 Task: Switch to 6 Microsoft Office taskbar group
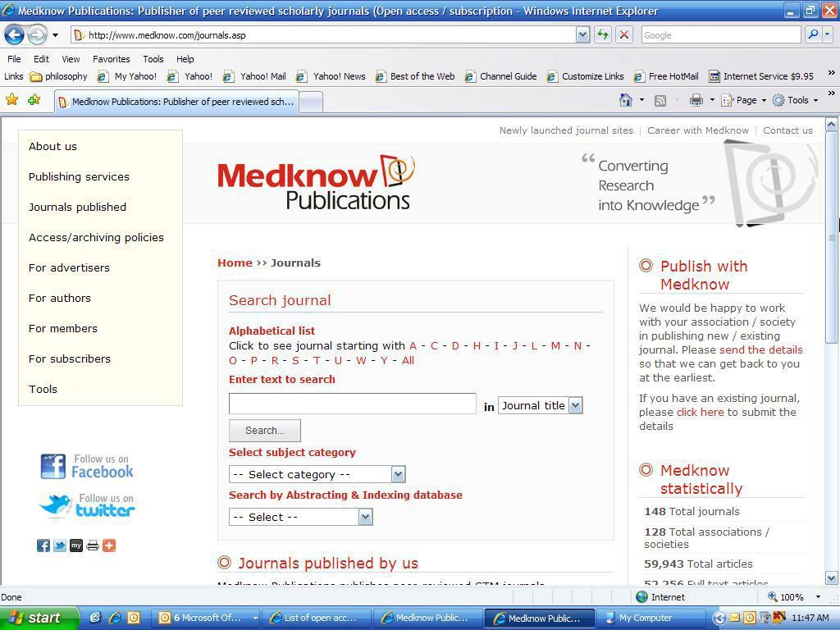click(x=206, y=618)
